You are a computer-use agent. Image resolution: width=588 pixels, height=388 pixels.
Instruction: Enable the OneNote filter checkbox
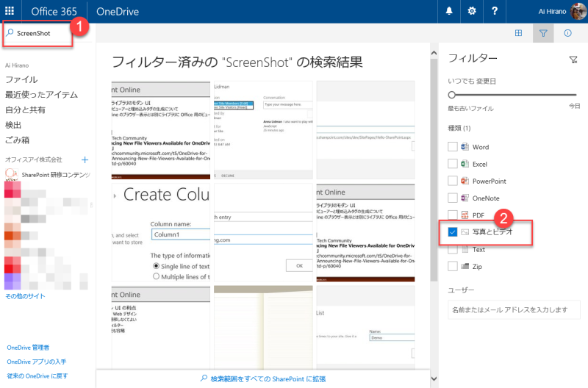[453, 198]
